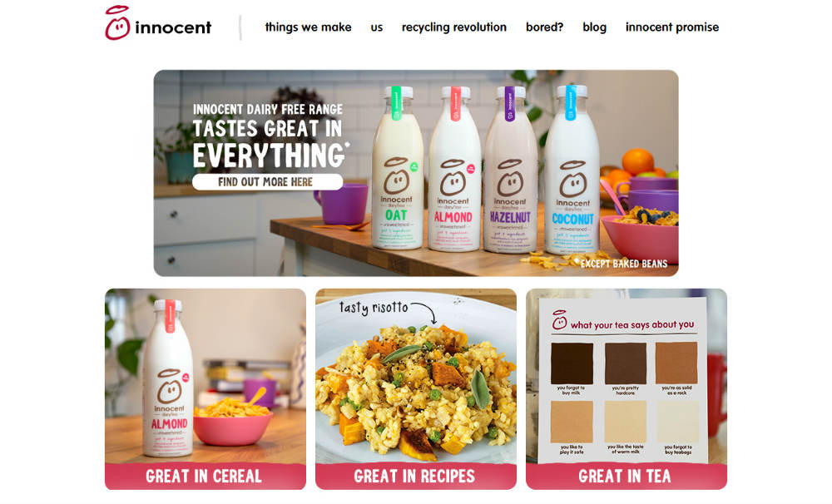This screenshot has height=504, width=832.
Task: Select the Hazelnut bottle in banner
Action: click(x=510, y=170)
